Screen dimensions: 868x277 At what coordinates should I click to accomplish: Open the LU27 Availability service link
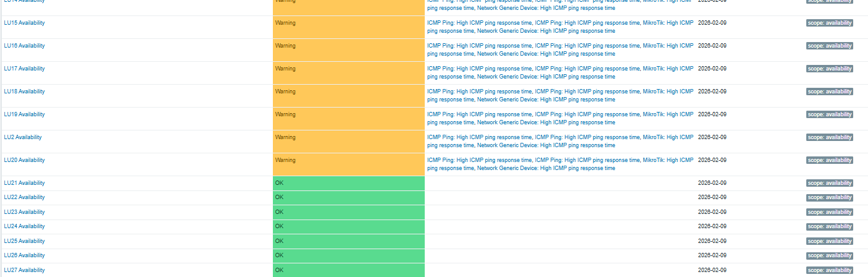[24, 270]
